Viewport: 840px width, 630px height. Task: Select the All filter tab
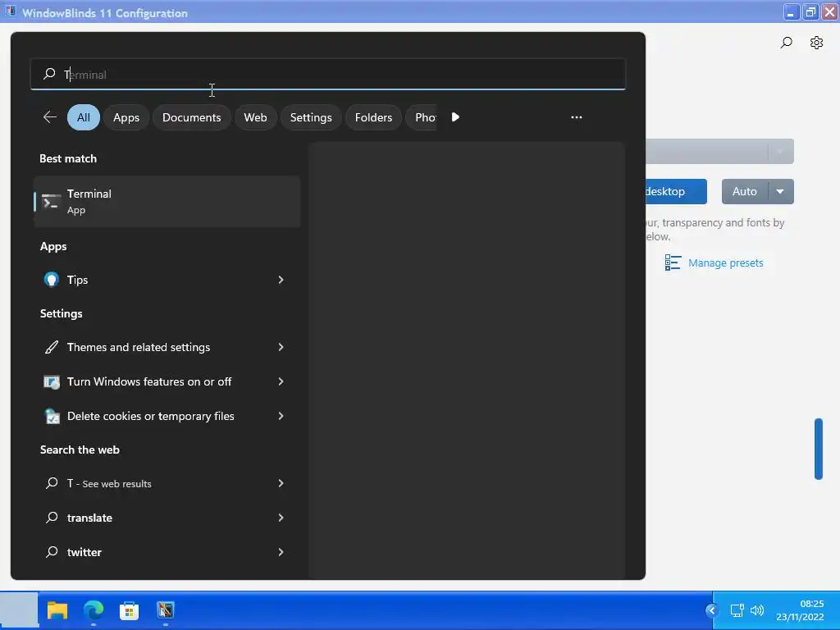84,117
